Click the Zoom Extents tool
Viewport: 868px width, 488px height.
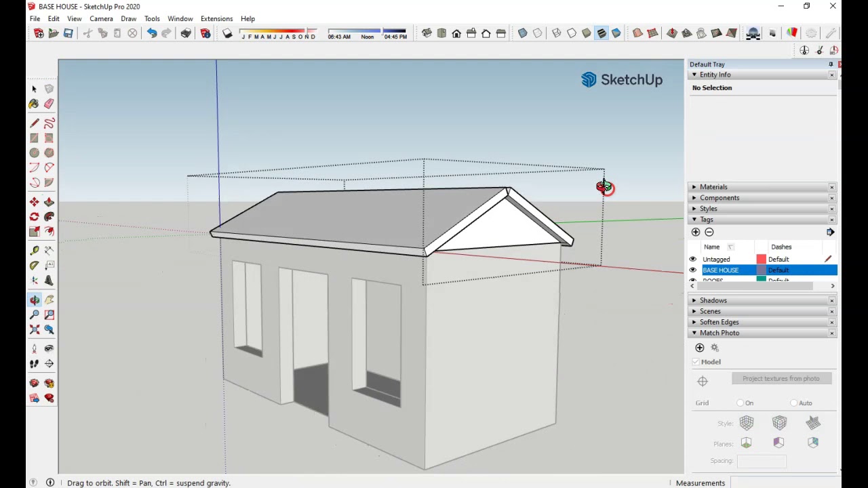click(34, 330)
